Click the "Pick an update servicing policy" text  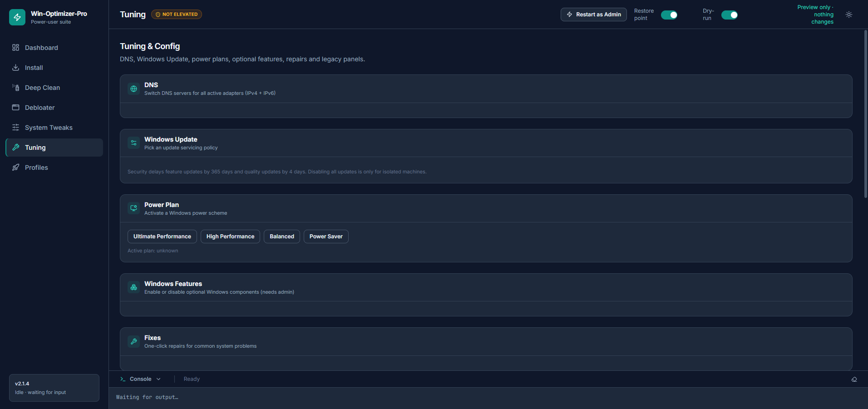(x=181, y=148)
